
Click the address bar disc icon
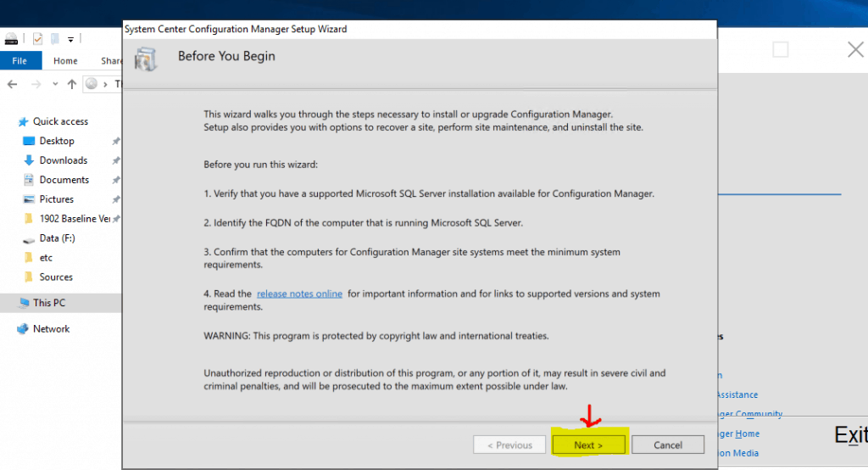(x=92, y=84)
